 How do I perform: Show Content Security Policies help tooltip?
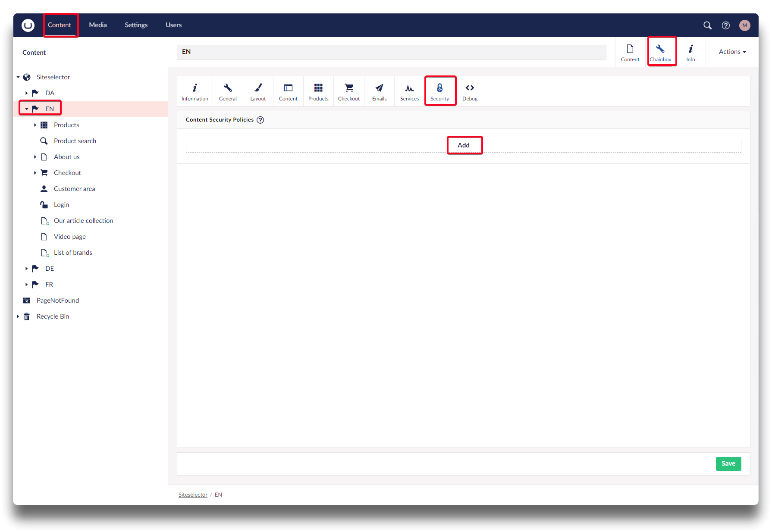pos(260,120)
